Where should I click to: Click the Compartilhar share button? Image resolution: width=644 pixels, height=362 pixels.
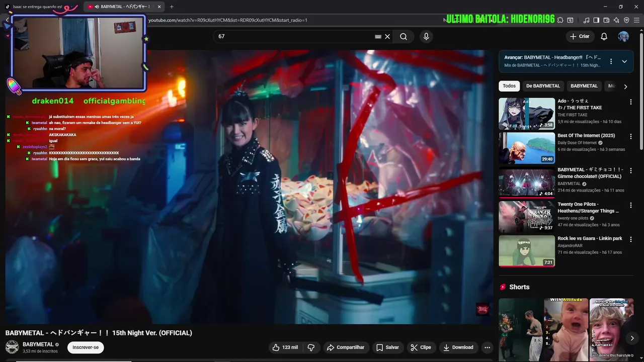tap(345, 347)
